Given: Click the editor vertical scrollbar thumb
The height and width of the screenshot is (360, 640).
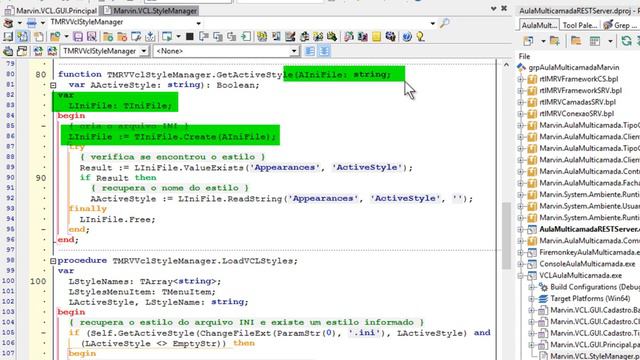Looking at the screenshot, I should [506, 236].
